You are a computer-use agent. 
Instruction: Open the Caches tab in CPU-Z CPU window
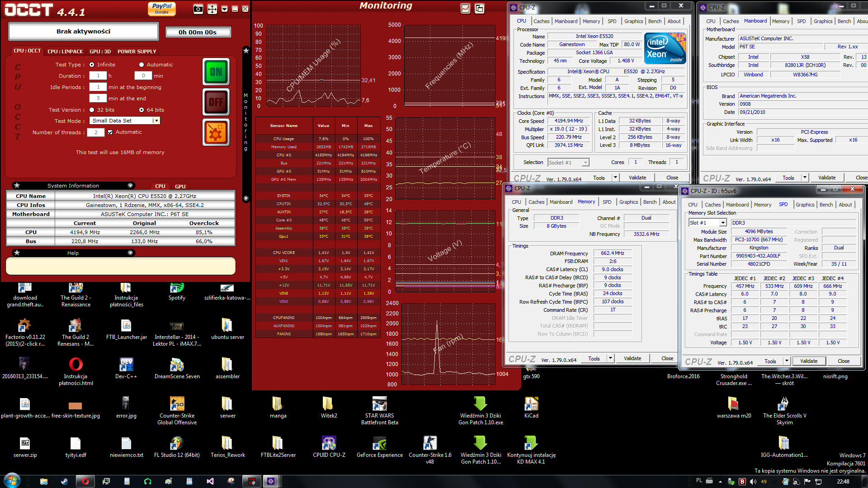click(x=541, y=21)
